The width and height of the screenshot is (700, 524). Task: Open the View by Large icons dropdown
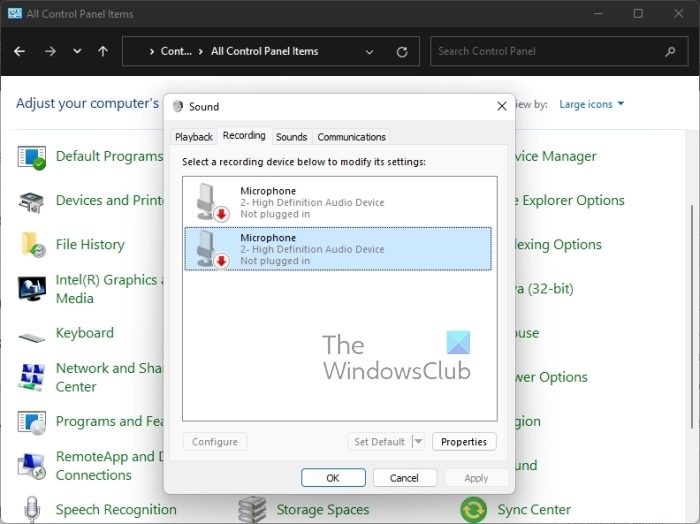pyautogui.click(x=591, y=104)
